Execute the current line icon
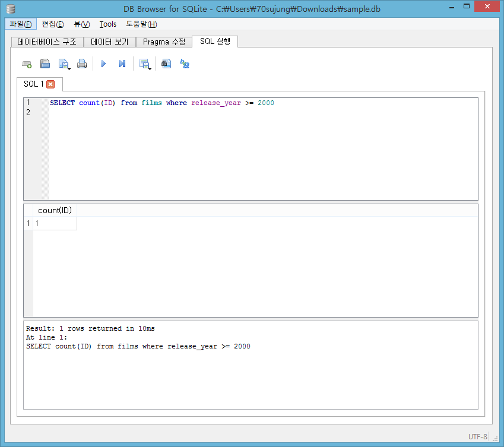The image size is (504, 447). click(x=122, y=64)
